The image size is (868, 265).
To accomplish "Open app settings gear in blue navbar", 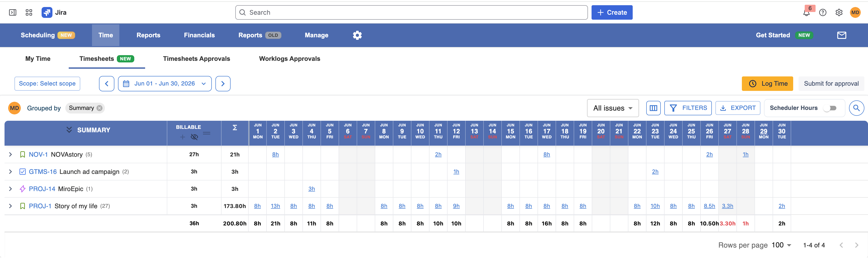I will point(357,35).
